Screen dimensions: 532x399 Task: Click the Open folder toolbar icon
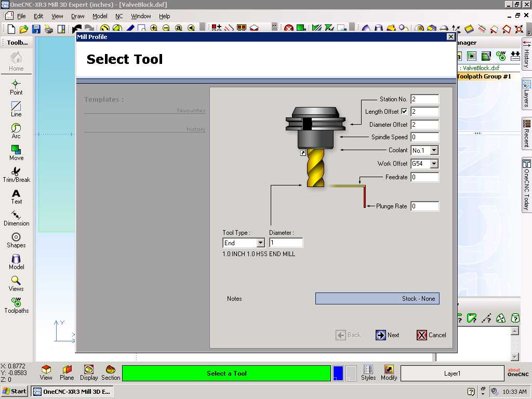(24, 29)
